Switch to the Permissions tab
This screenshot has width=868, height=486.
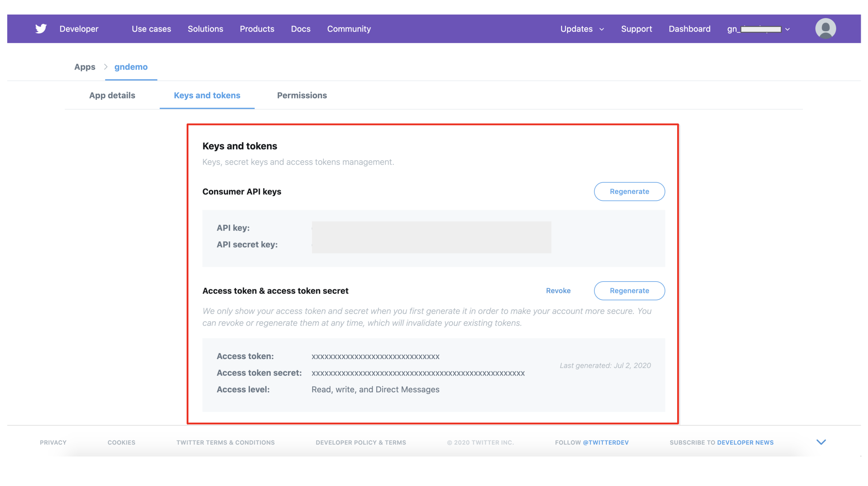[301, 95]
